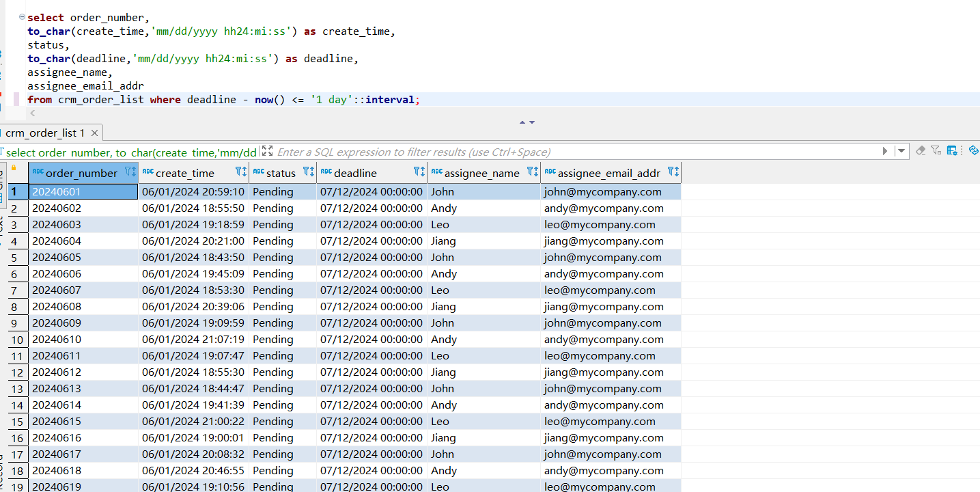
Task: Click the cell containing jiang@mycompany.com in row 4
Action: [603, 241]
